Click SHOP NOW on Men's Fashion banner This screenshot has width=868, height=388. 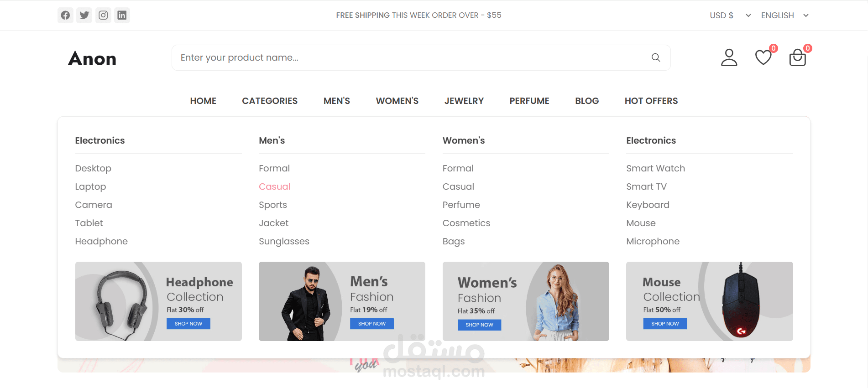(x=372, y=324)
